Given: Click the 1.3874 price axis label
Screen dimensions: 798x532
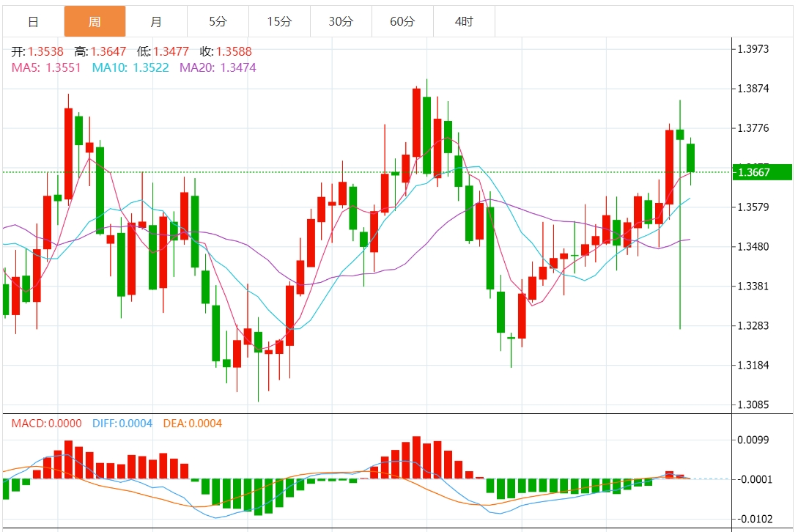Looking at the screenshot, I should (x=753, y=89).
